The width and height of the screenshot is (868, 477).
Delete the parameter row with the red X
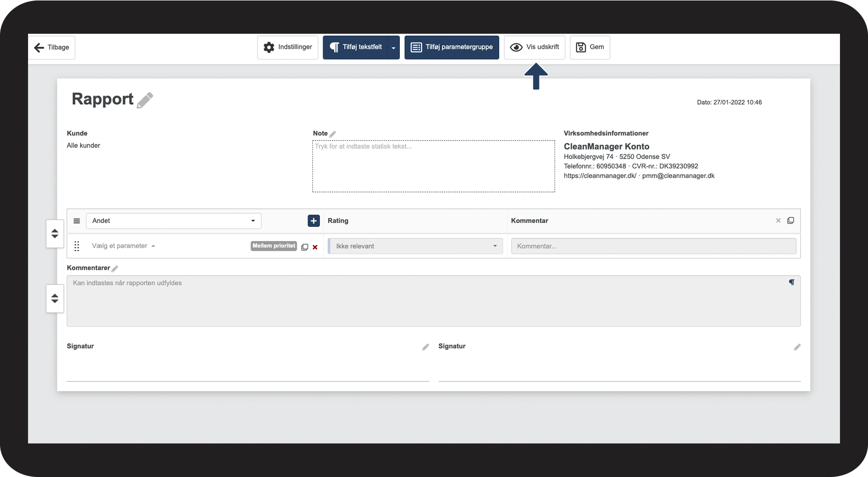(x=315, y=247)
